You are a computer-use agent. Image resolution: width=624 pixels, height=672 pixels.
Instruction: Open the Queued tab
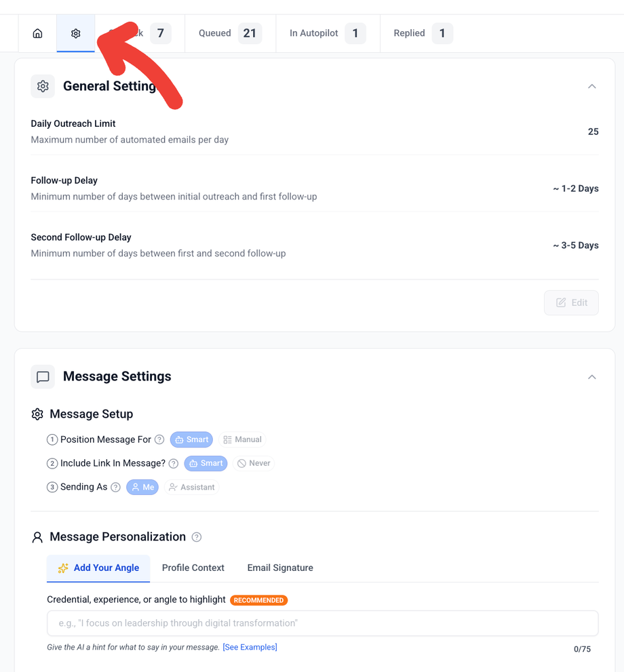click(x=230, y=33)
